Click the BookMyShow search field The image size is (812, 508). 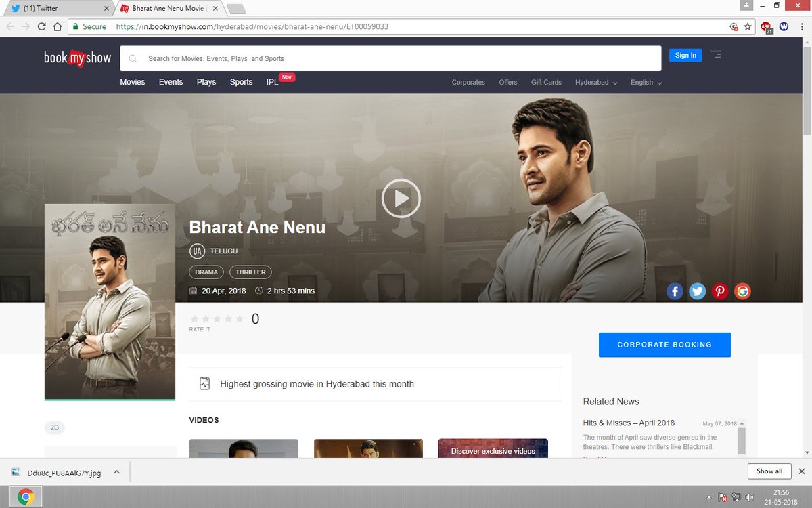coord(390,59)
